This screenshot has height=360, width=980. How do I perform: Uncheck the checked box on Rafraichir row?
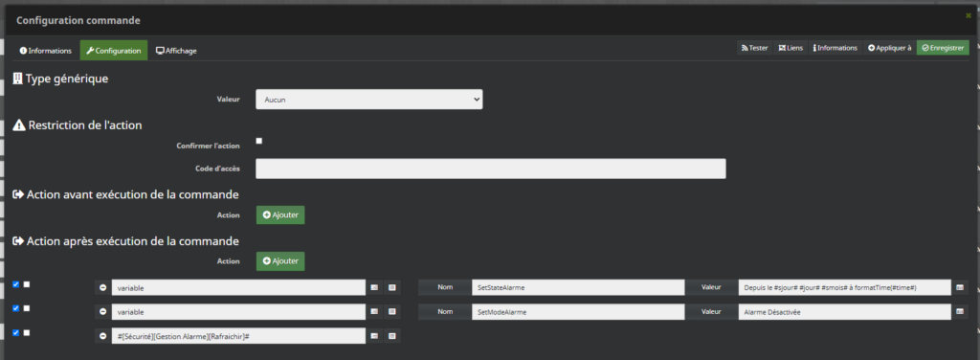coord(15,332)
